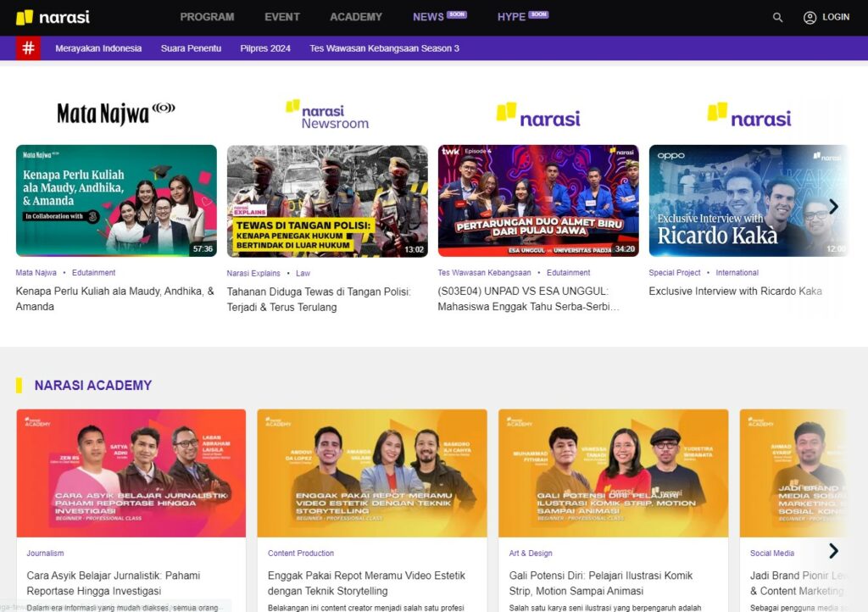Image resolution: width=868 pixels, height=612 pixels.
Task: Open the ACADEMY menu
Action: pos(356,17)
